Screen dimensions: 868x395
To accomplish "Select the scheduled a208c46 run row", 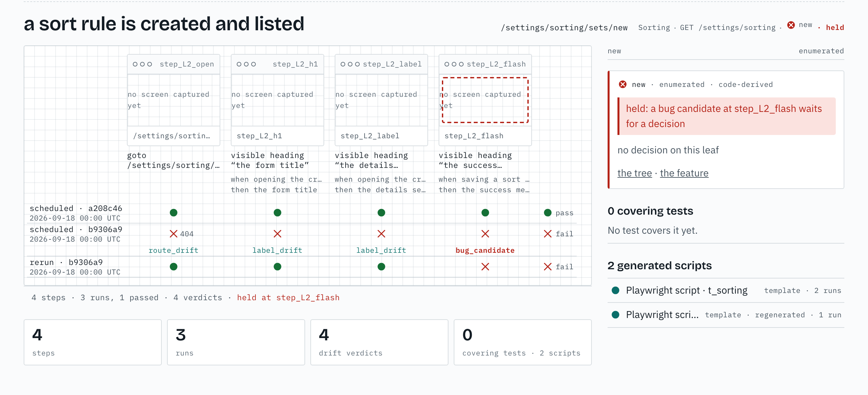I will (301, 213).
